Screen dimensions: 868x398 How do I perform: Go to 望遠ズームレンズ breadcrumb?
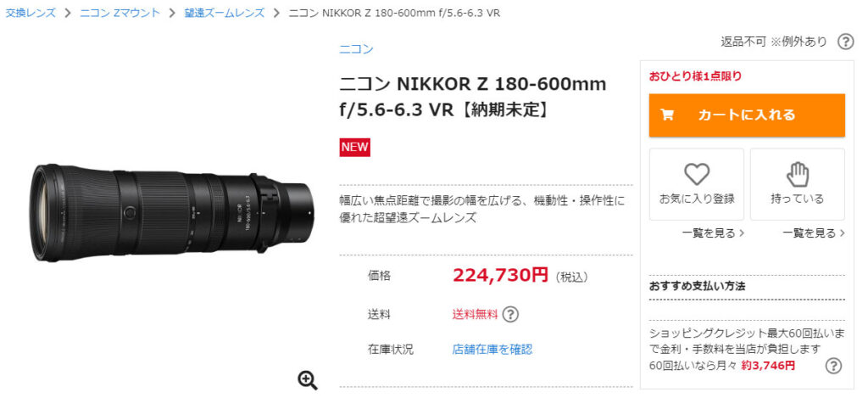pos(224,13)
